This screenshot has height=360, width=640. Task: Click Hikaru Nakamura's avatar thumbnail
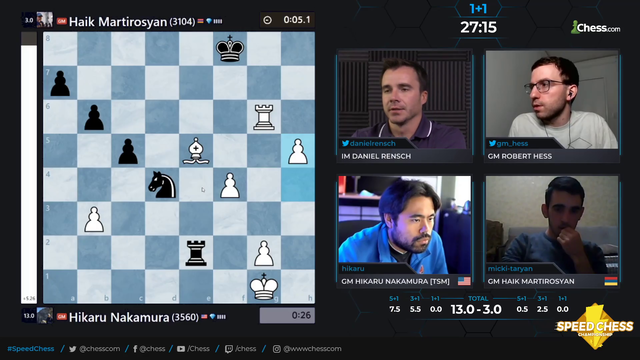click(x=44, y=316)
